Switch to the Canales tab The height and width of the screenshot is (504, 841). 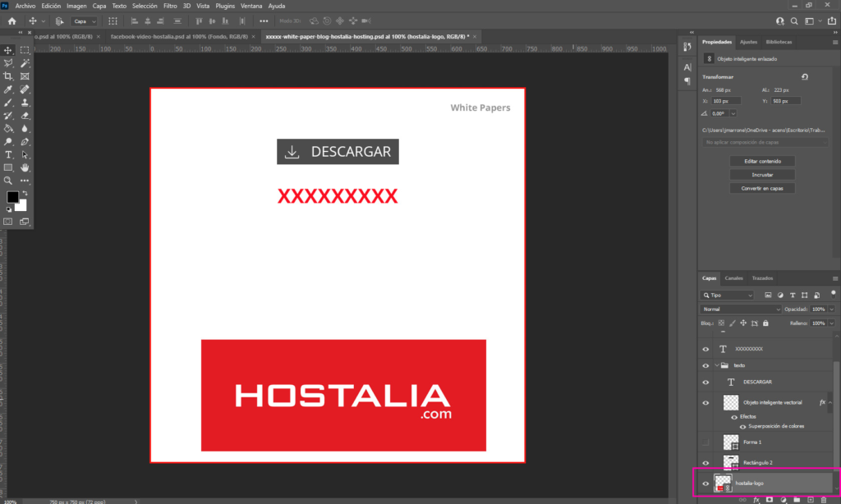pos(733,278)
